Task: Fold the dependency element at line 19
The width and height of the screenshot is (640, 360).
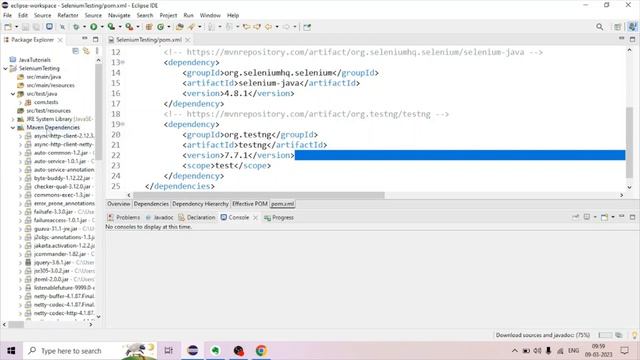Action: (x=123, y=124)
